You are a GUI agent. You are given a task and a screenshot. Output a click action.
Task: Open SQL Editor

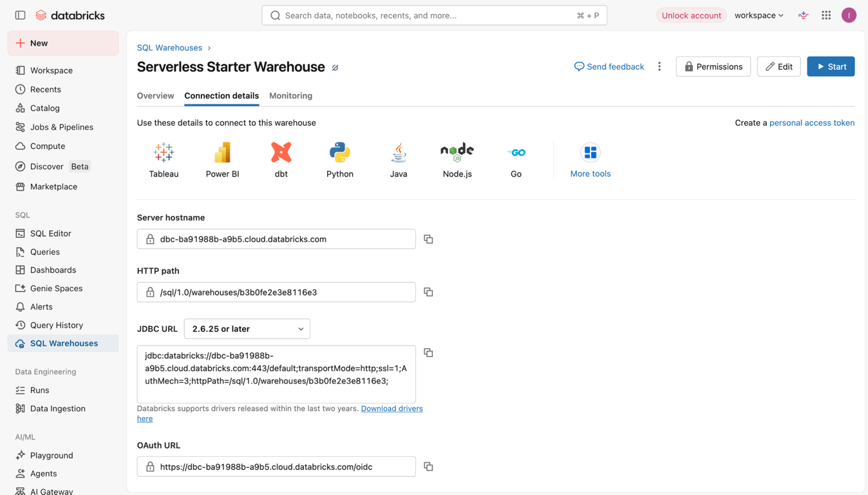[x=63, y=233]
